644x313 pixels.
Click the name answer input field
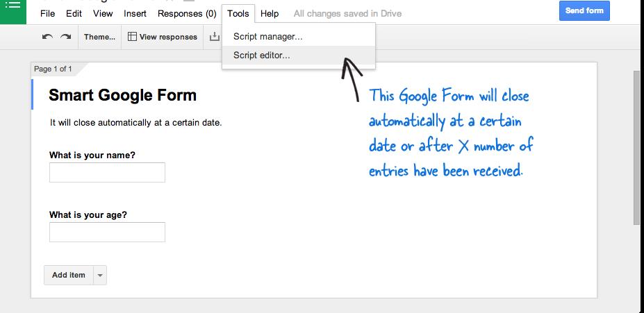107,172
